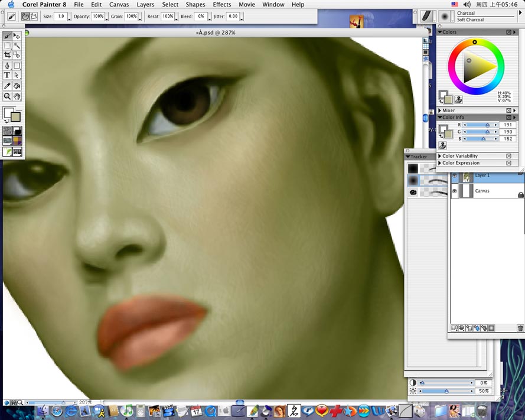
Task: Open the Nozzle selector in toolbox
Action: 7,151
